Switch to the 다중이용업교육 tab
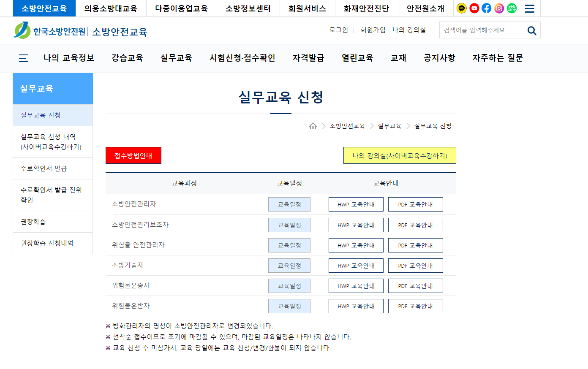The image size is (588, 369). pos(181,8)
